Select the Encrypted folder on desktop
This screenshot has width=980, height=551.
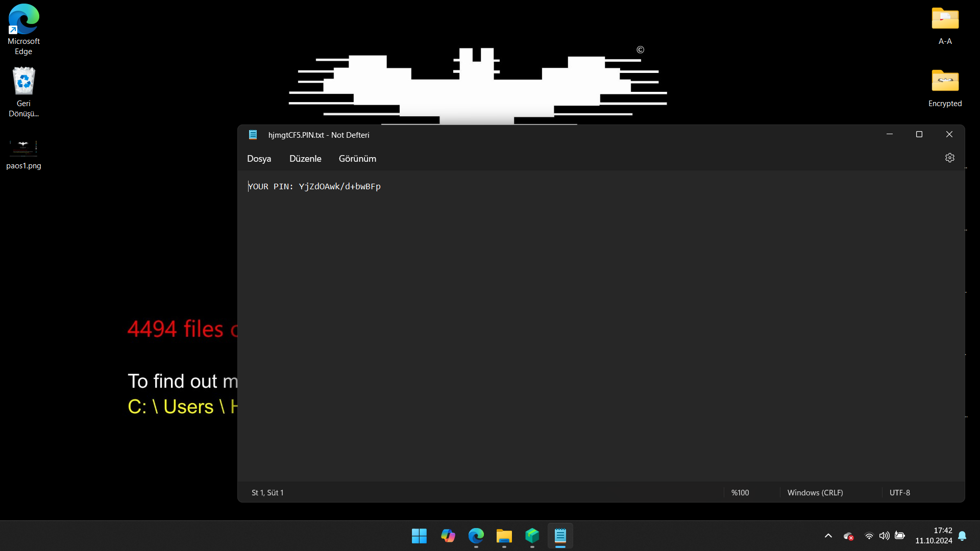[x=945, y=88]
